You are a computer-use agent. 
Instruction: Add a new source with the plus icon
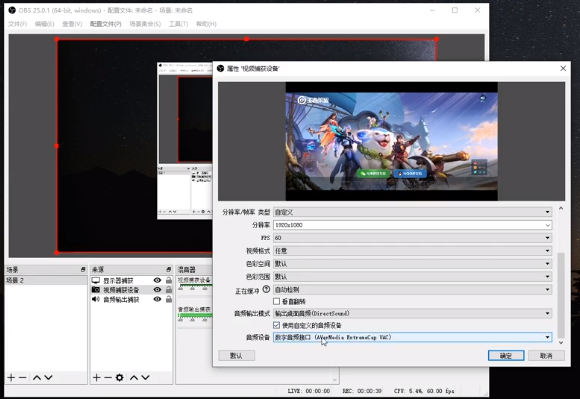[97, 378]
